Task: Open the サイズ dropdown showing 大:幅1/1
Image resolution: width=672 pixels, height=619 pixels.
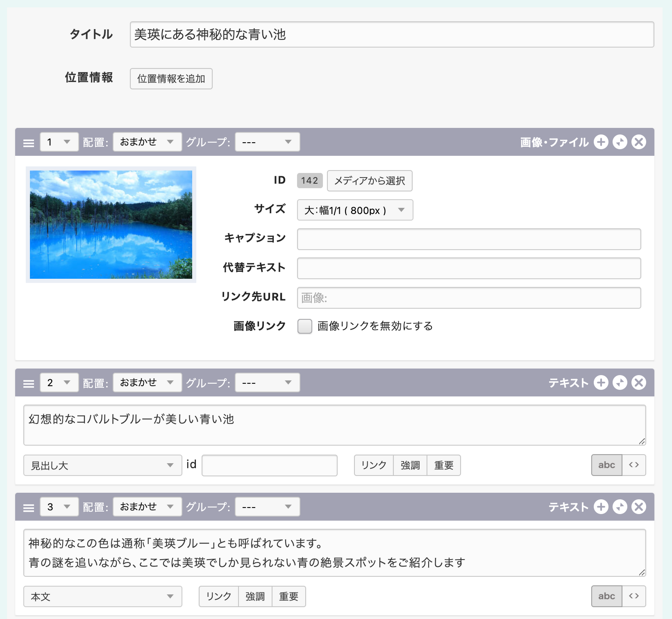Action: coord(355,210)
